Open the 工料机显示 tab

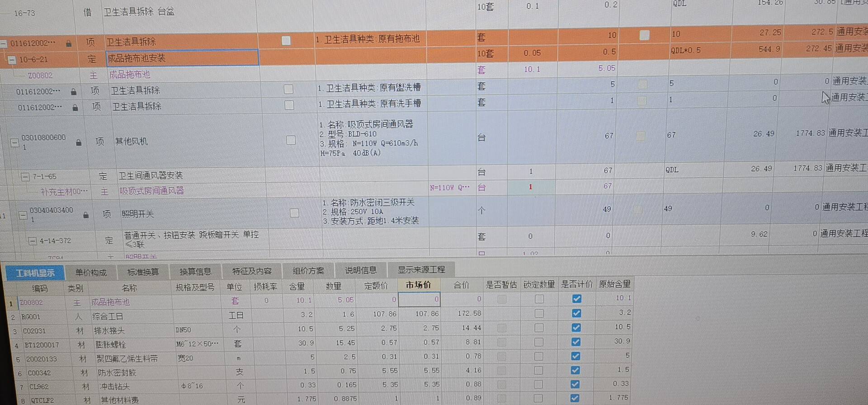35,273
